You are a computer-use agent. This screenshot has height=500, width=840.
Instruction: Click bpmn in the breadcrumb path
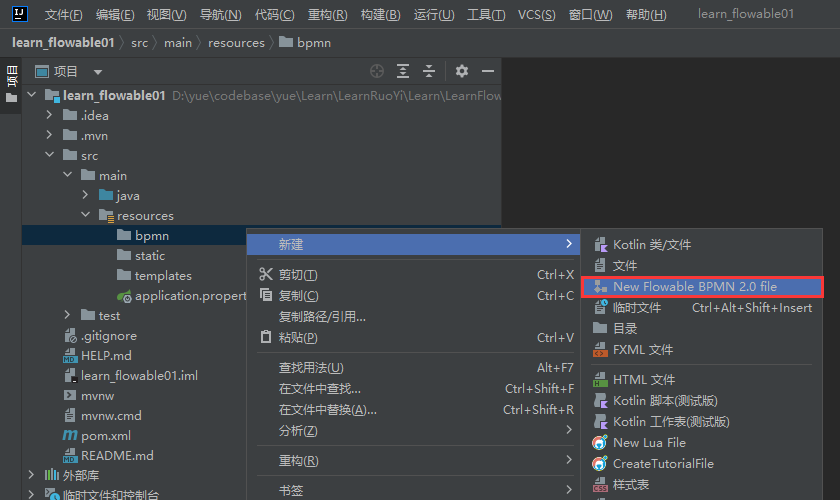(x=305, y=43)
